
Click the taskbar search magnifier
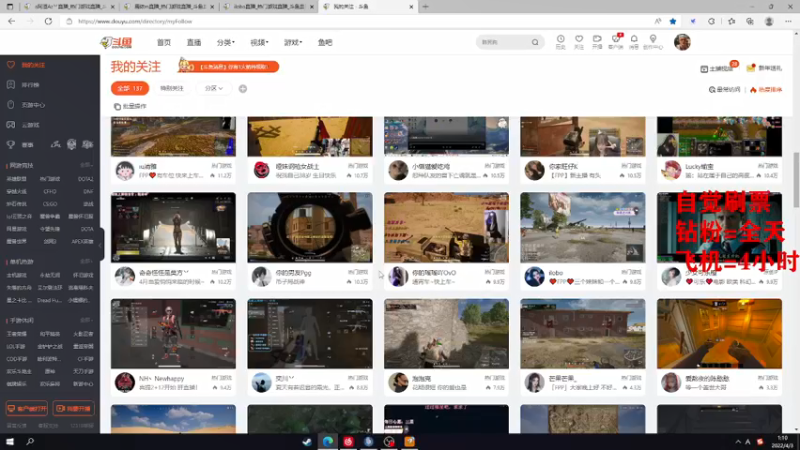[x=30, y=441]
